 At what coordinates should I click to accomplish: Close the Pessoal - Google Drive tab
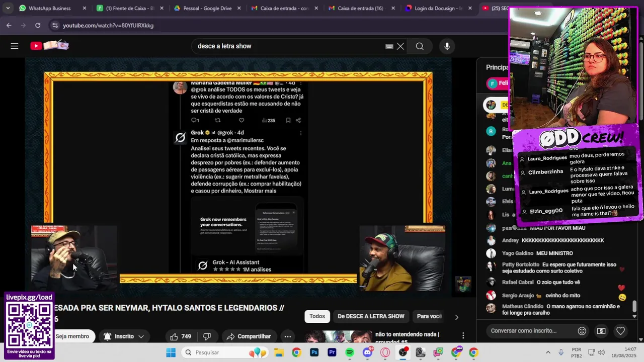pyautogui.click(x=238, y=8)
